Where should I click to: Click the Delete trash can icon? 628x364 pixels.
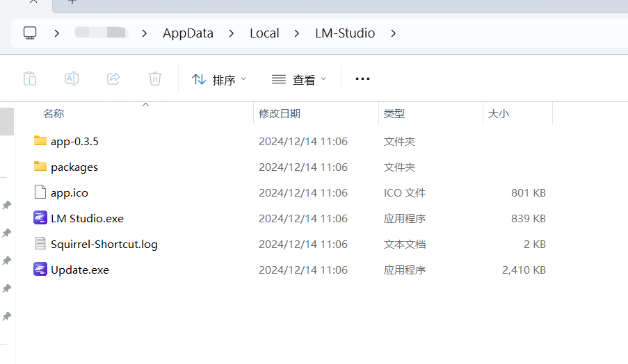point(155,78)
